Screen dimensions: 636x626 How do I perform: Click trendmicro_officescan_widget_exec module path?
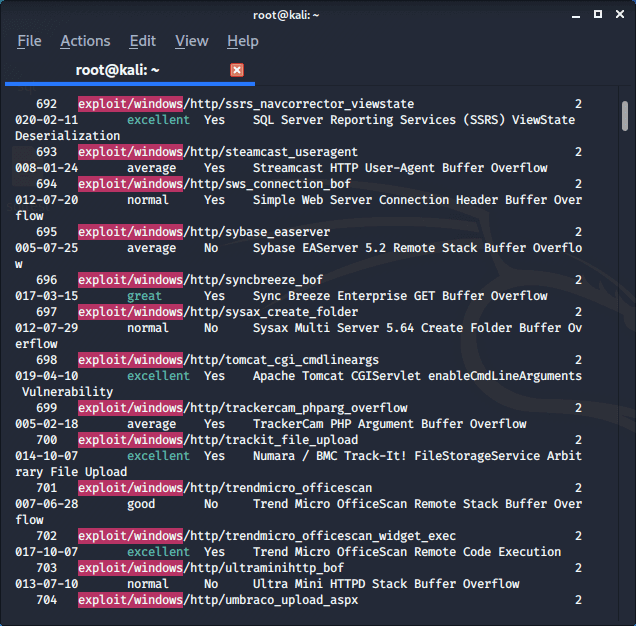pyautogui.click(x=267, y=536)
